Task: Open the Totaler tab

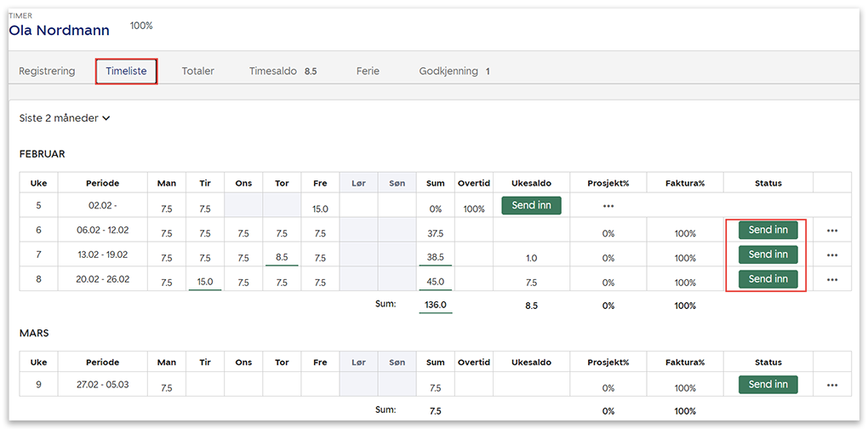Action: pos(197,71)
